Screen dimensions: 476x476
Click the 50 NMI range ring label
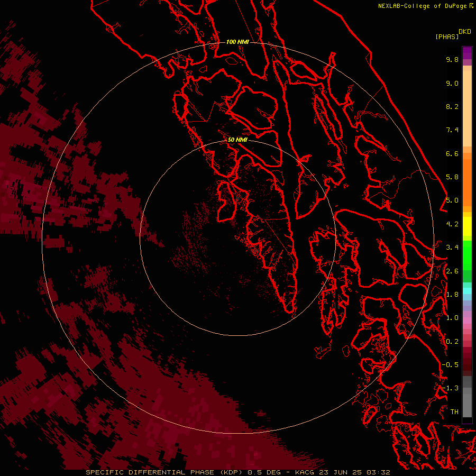(237, 140)
